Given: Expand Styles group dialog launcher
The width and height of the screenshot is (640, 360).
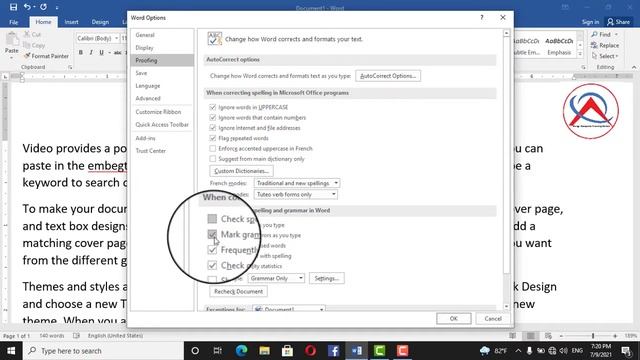Looking at the screenshot, I should (583, 67).
